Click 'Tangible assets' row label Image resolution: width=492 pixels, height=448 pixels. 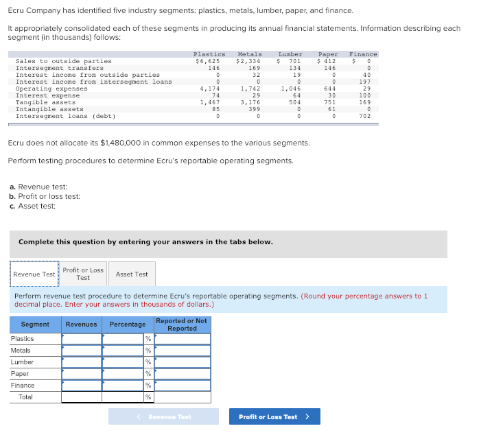46,103
